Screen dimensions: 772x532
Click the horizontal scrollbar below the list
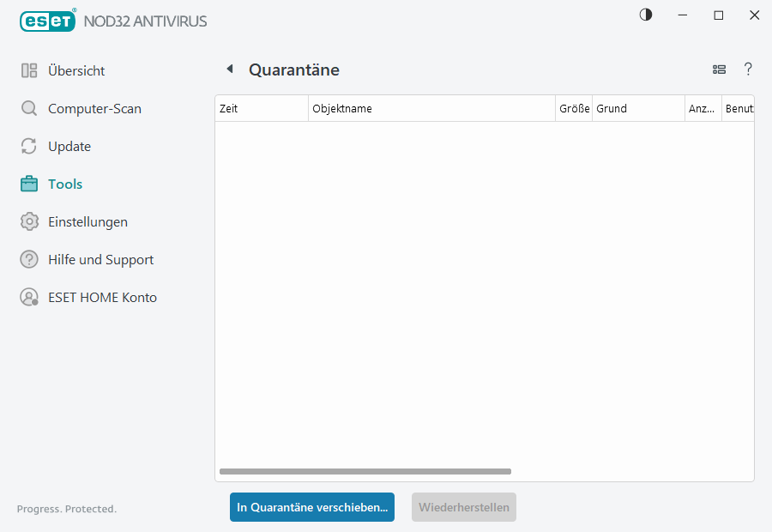[365, 471]
